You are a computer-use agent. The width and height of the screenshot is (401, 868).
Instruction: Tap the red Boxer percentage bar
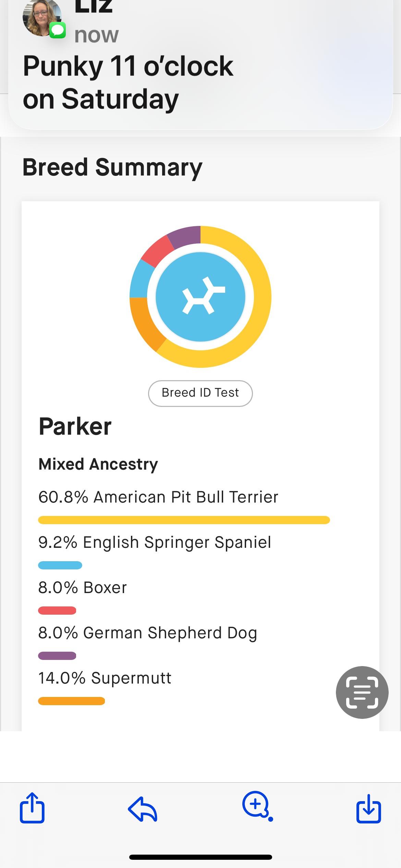[57, 611]
